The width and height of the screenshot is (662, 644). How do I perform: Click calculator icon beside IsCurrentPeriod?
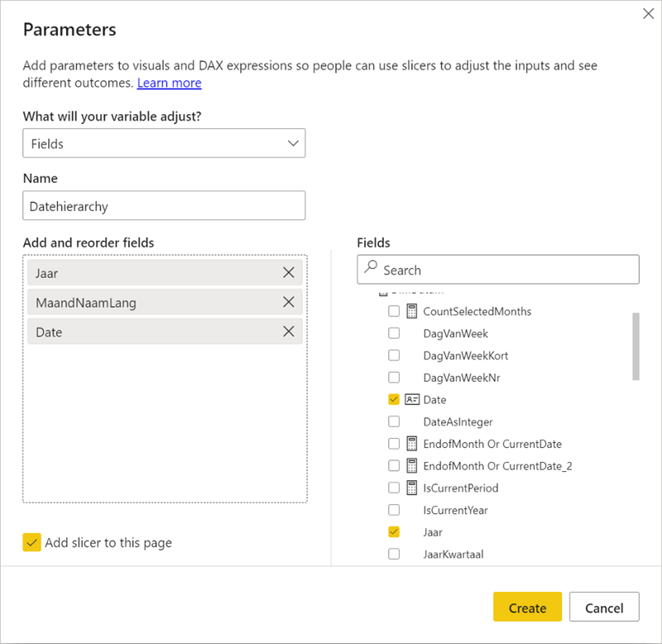click(x=412, y=488)
